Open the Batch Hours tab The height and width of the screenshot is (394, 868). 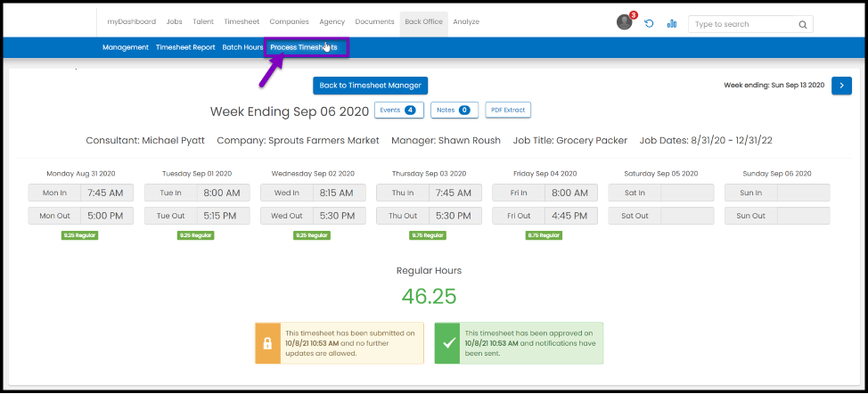click(242, 47)
